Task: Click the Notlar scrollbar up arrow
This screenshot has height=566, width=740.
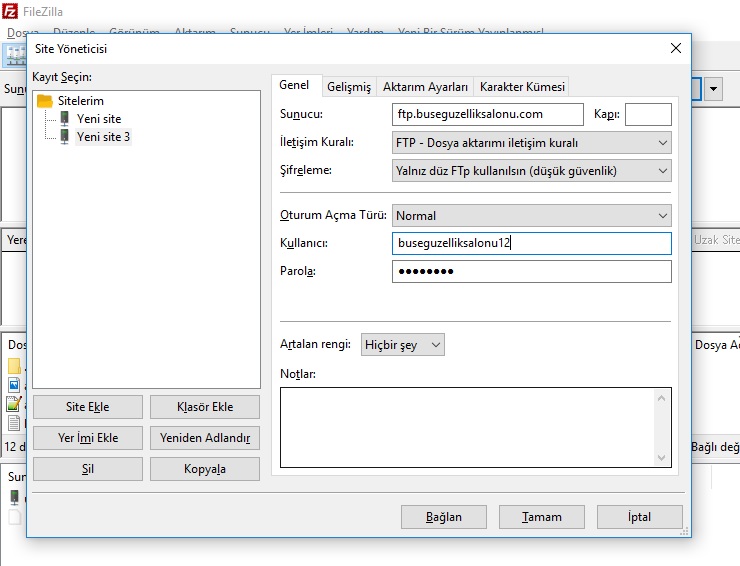Action: [661, 398]
